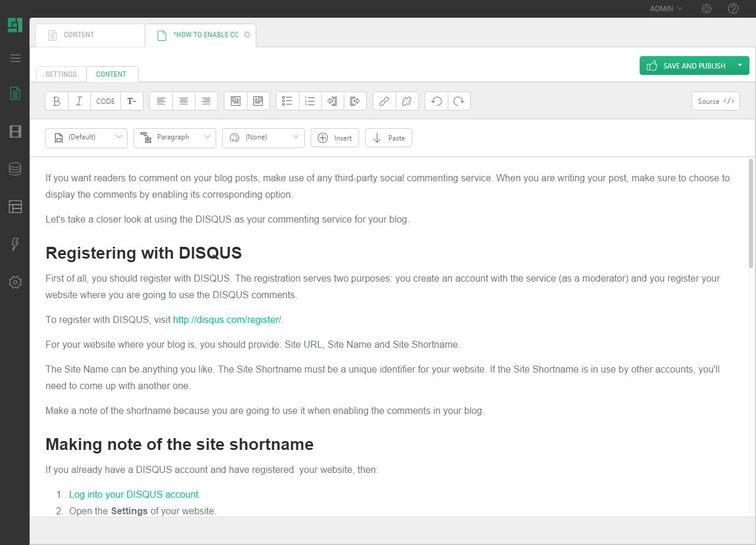Insert a bulleted list
Screen dimensions: 756x545
(x=288, y=101)
